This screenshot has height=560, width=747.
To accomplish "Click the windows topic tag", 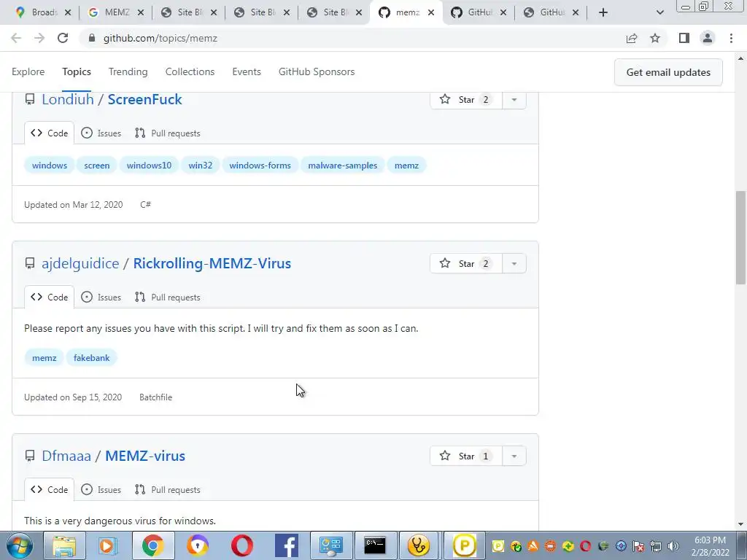I will coord(50,166).
